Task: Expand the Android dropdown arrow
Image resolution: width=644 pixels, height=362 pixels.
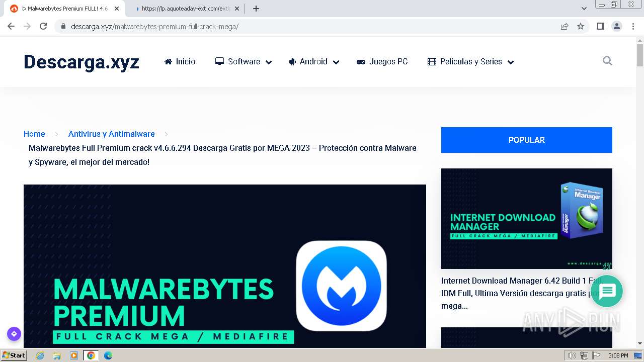Action: (x=336, y=62)
